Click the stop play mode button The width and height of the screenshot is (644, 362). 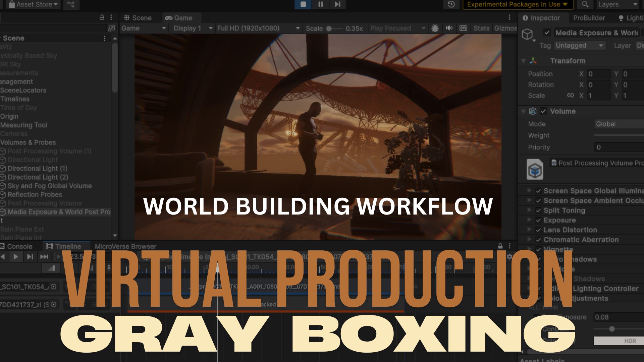pos(303,4)
